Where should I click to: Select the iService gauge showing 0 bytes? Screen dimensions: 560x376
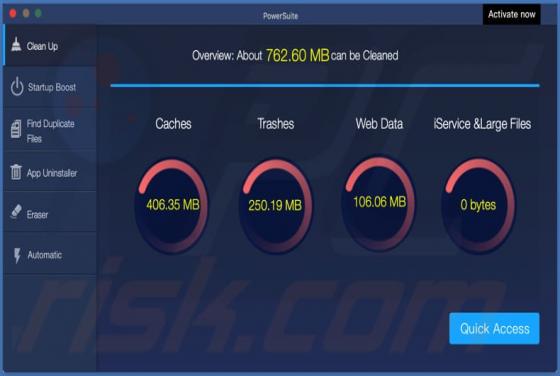[478, 205]
